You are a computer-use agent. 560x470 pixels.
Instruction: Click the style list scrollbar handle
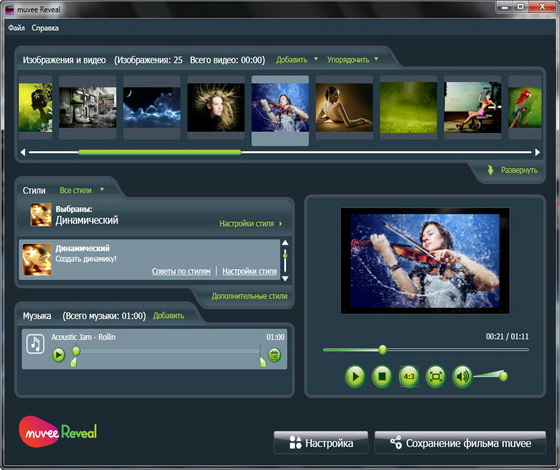285,256
